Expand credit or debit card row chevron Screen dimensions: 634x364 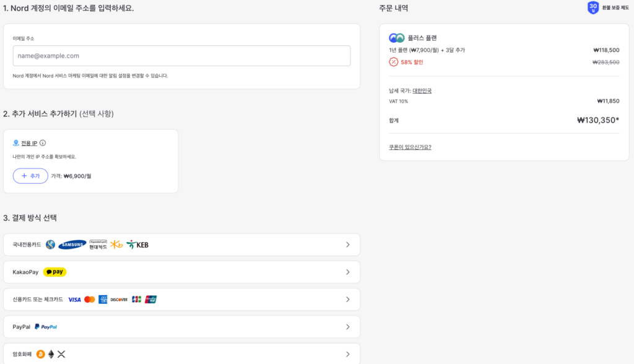pyautogui.click(x=347, y=299)
